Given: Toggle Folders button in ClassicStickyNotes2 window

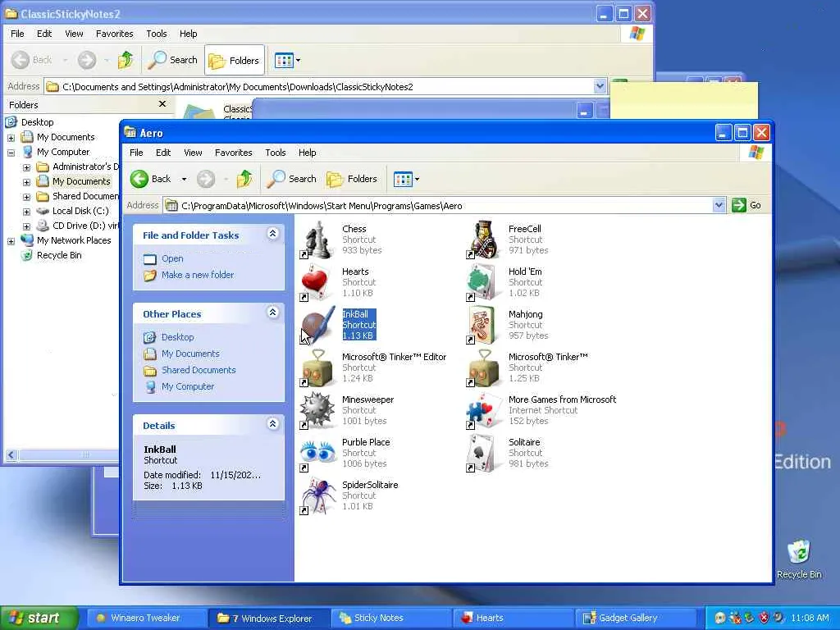Looking at the screenshot, I should 235,61.
